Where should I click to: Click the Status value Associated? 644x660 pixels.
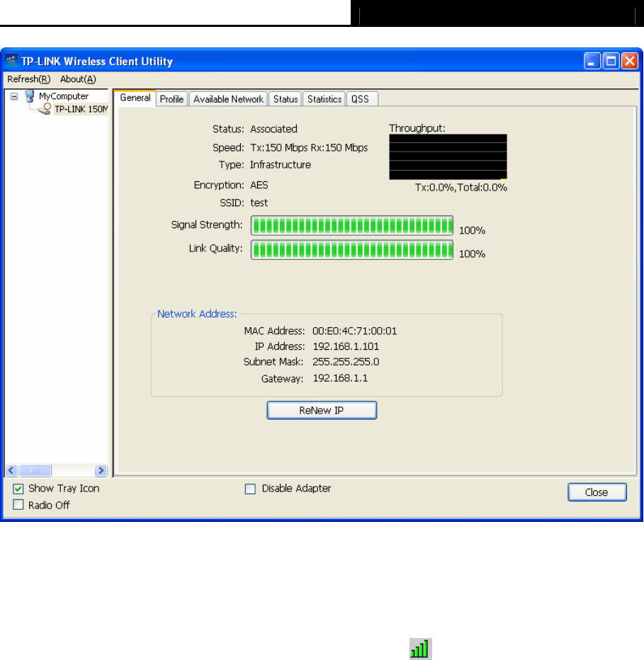273,129
